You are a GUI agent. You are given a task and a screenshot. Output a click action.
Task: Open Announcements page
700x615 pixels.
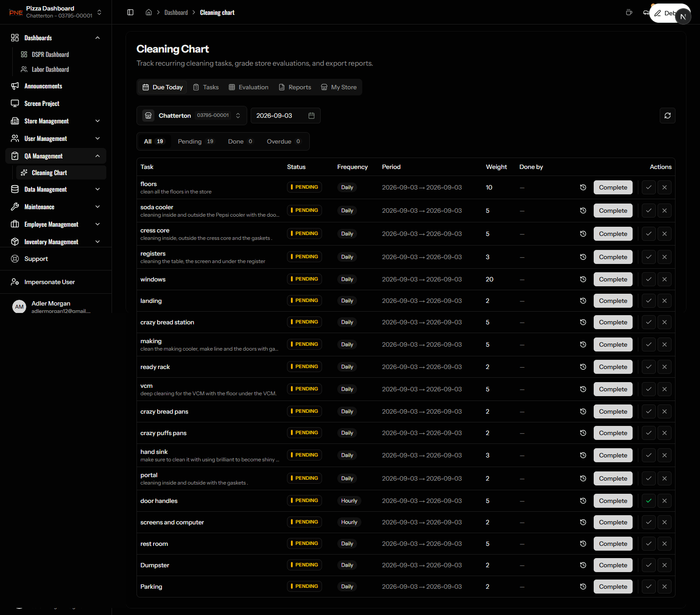point(56,86)
